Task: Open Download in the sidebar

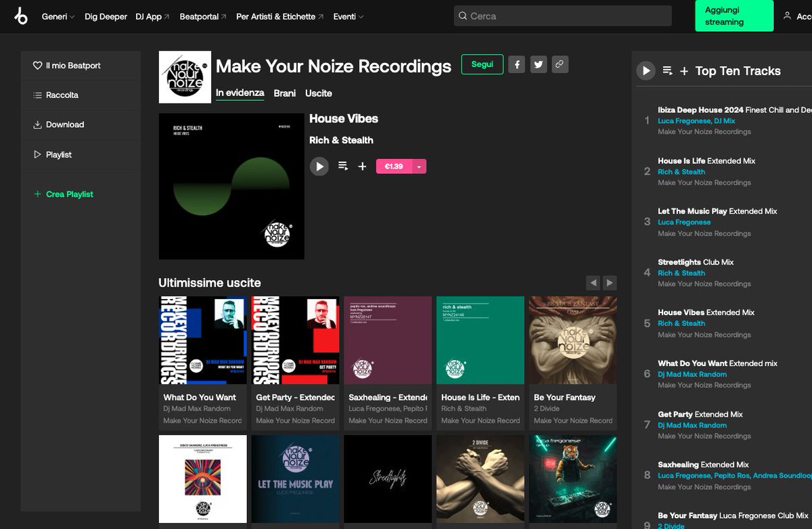Action: tap(59, 124)
